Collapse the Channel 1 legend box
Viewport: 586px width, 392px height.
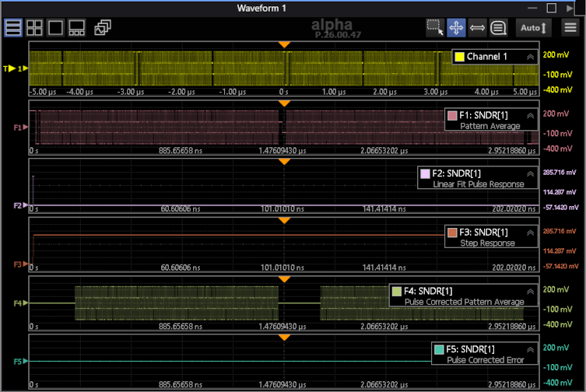click(x=530, y=57)
